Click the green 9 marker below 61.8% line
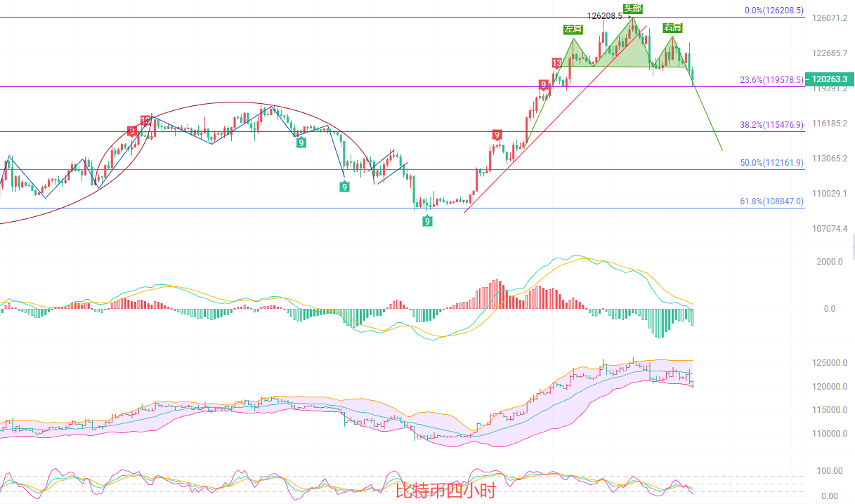The height and width of the screenshot is (504, 855). (427, 221)
